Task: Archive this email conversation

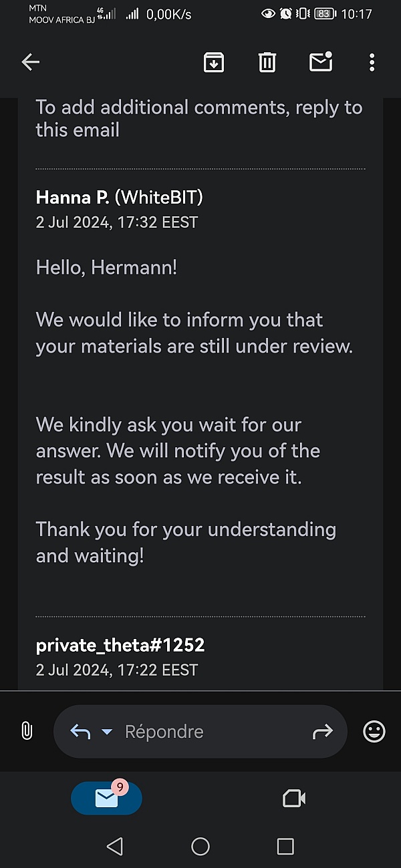Action: [x=213, y=63]
